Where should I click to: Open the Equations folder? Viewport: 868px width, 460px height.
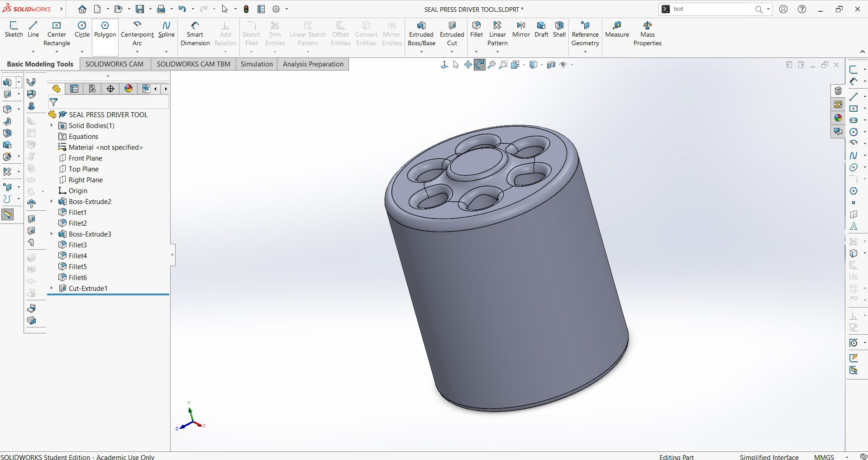(x=83, y=136)
